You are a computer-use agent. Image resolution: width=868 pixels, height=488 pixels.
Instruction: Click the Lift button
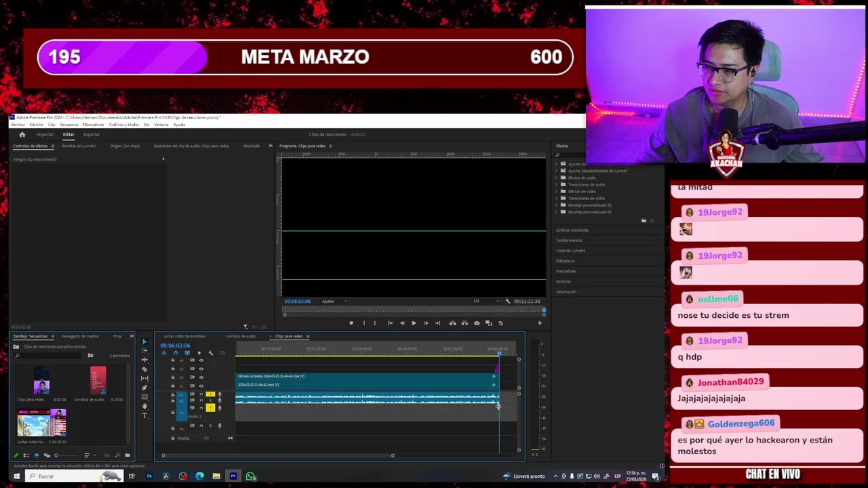(452, 323)
